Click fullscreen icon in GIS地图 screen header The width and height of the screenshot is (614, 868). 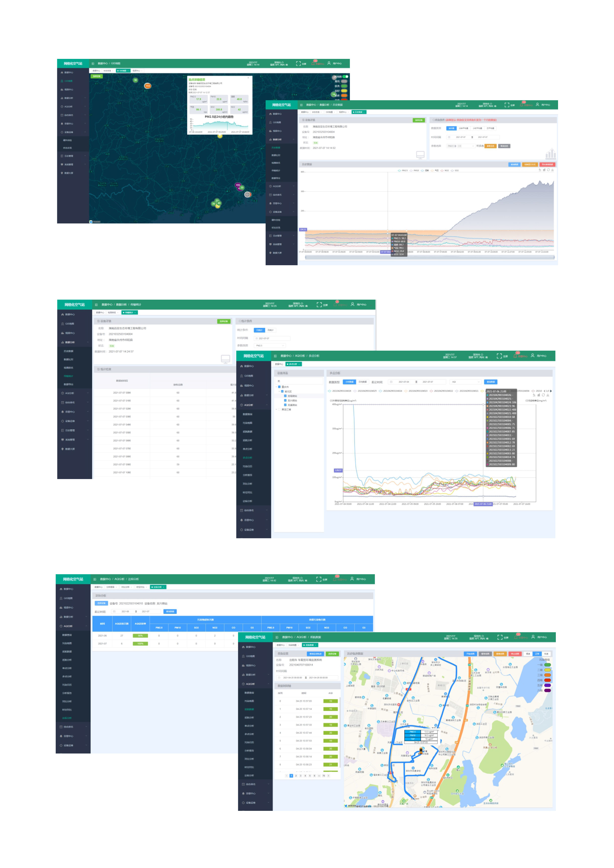(298, 64)
